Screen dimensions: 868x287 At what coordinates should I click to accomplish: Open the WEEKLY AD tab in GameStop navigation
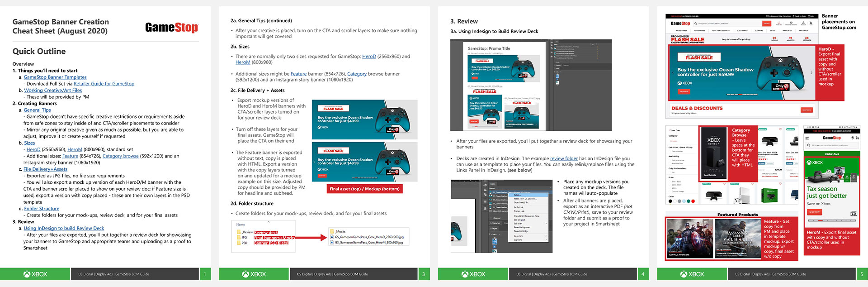point(787,31)
